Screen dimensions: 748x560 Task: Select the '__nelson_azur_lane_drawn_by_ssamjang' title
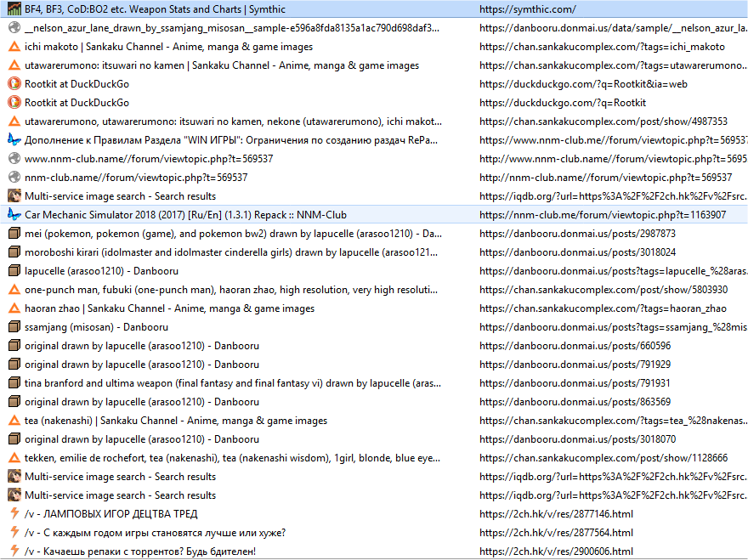(232, 28)
